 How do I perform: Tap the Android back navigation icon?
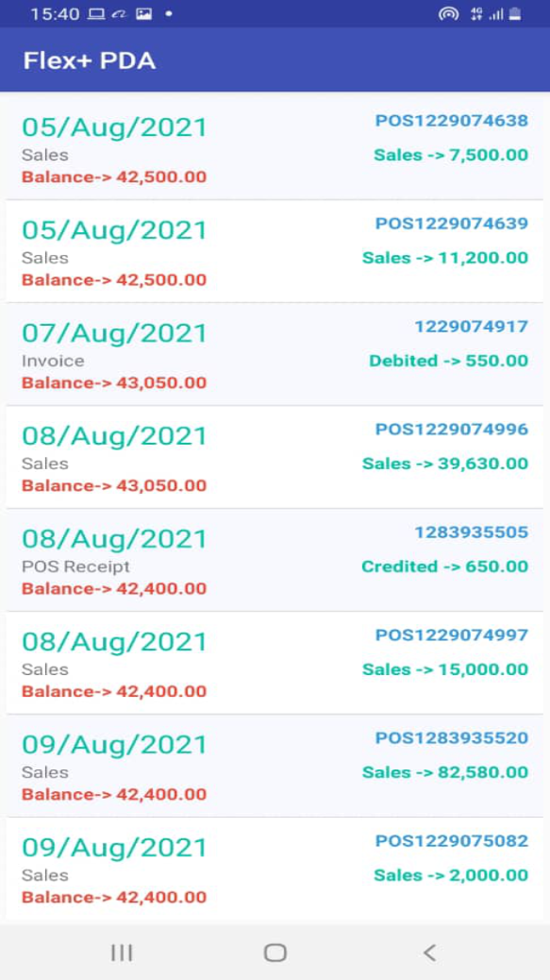point(429,953)
